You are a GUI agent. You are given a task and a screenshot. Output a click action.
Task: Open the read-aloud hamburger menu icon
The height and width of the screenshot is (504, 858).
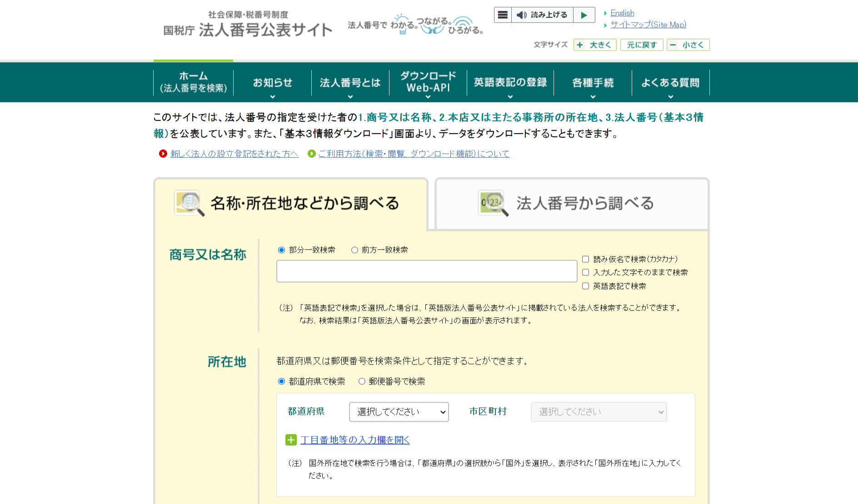pyautogui.click(x=503, y=15)
